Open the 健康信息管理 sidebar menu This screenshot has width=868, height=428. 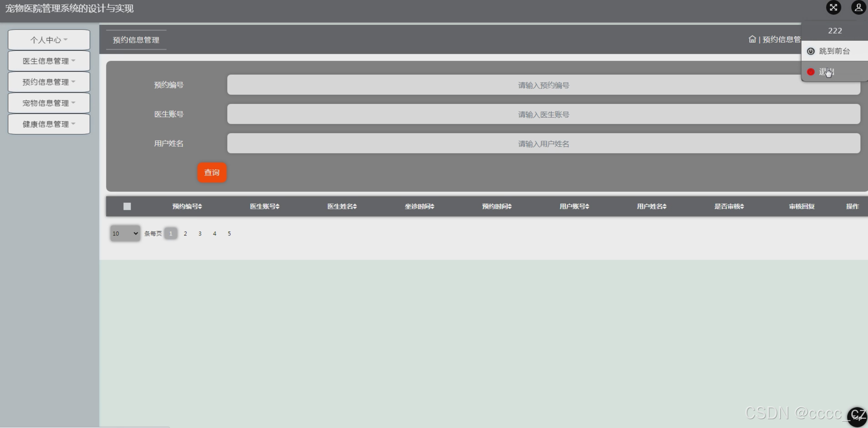click(49, 124)
